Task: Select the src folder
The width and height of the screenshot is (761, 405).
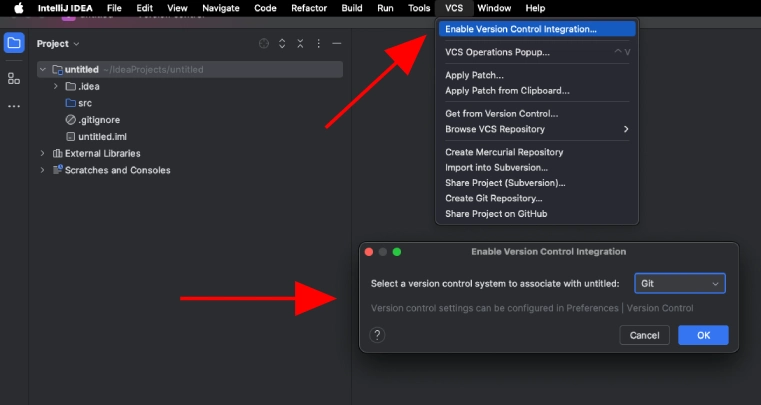Action: pyautogui.click(x=79, y=103)
